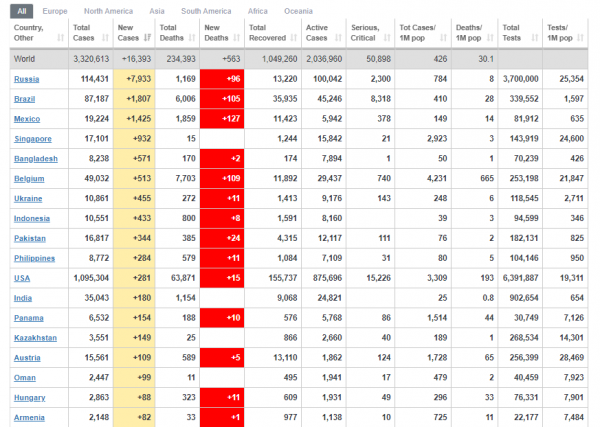
Task: Sort Serious, Critical column icon
Action: 387,37
